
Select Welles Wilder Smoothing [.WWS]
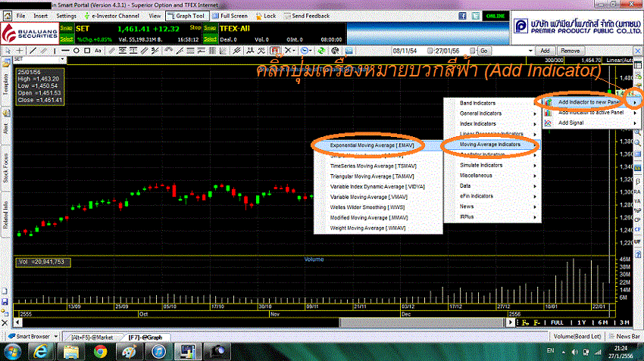(x=367, y=207)
